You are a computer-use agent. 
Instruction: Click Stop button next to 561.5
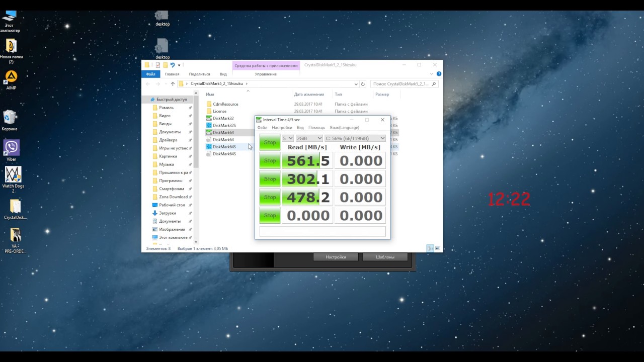click(x=270, y=161)
